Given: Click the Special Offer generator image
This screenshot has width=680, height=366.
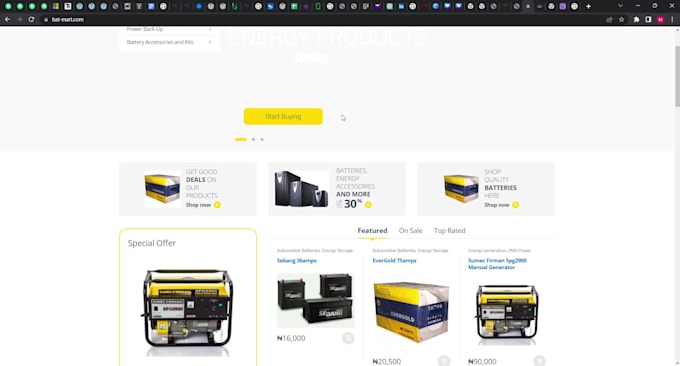Looking at the screenshot, I should (187, 312).
